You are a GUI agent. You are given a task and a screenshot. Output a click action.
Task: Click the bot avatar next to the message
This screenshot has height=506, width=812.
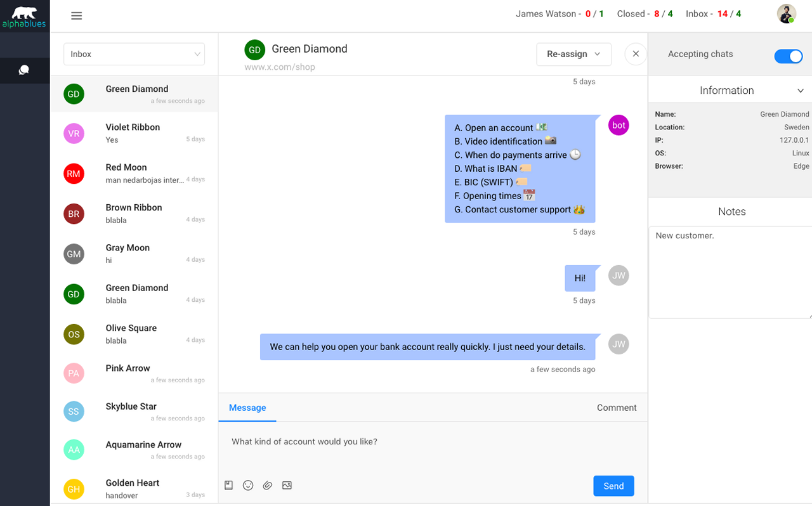point(619,125)
